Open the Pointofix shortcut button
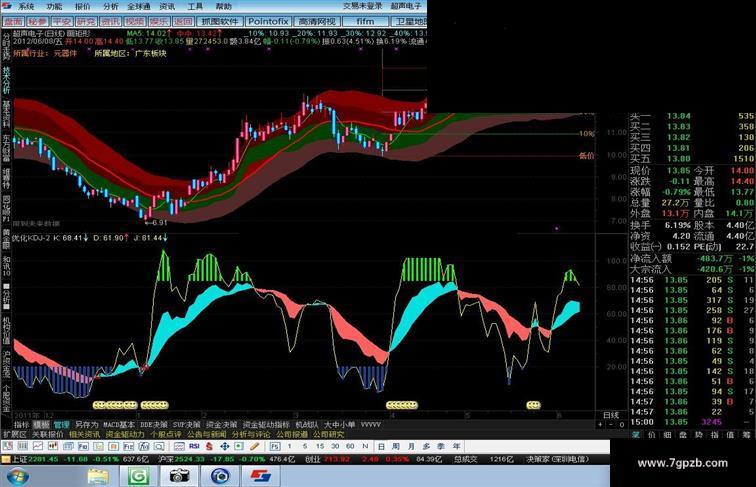 click(268, 22)
